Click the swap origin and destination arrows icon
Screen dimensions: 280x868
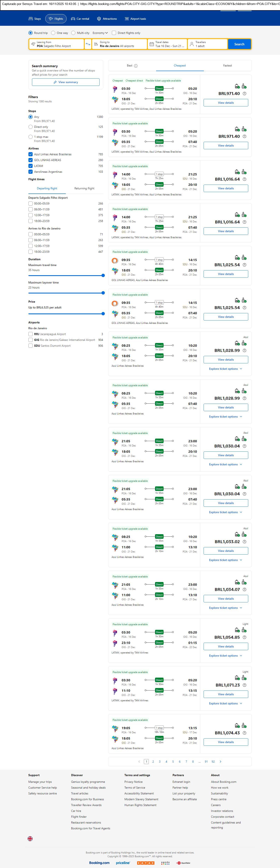[x=88, y=44]
